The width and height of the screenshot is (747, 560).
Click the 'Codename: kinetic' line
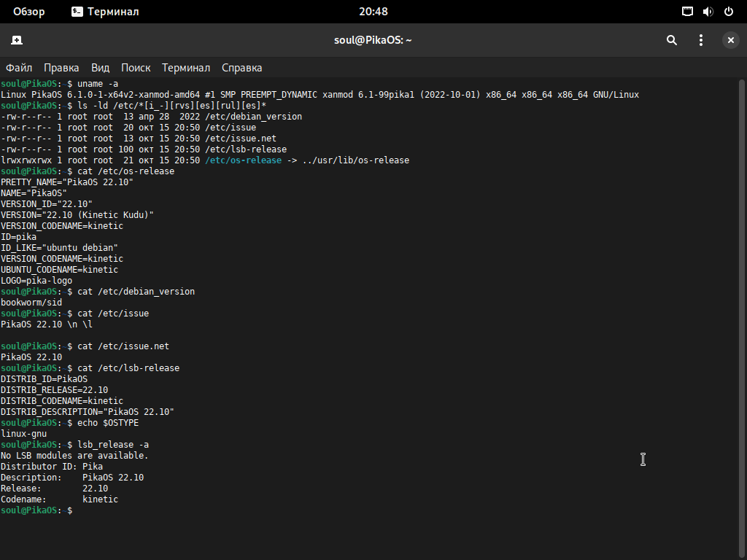[x=60, y=500]
